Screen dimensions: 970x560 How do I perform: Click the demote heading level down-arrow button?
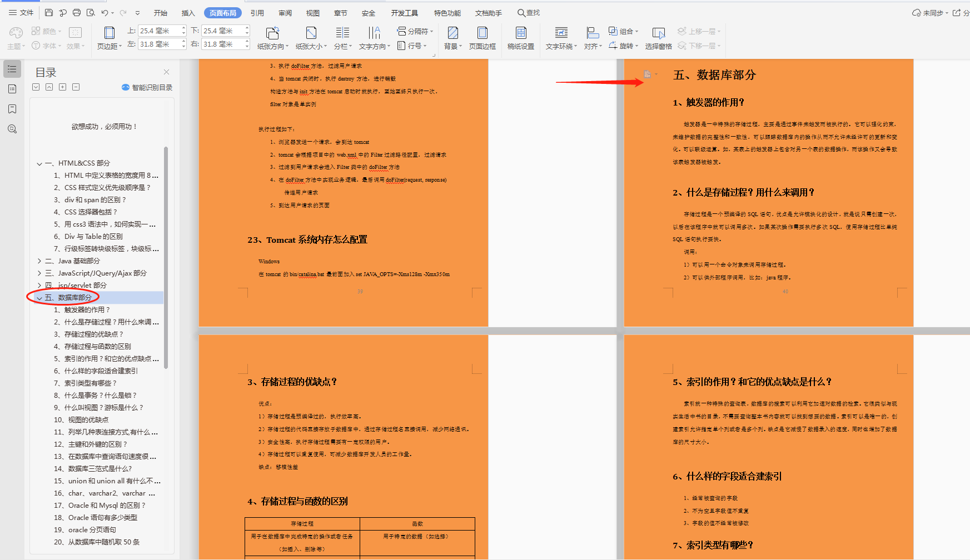(36, 87)
